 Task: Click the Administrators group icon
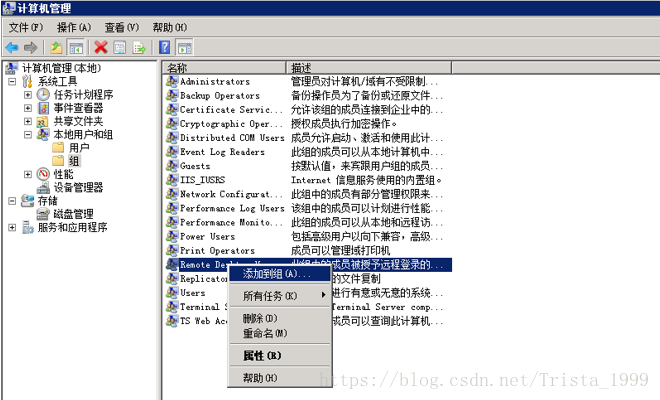pyautogui.click(x=172, y=81)
